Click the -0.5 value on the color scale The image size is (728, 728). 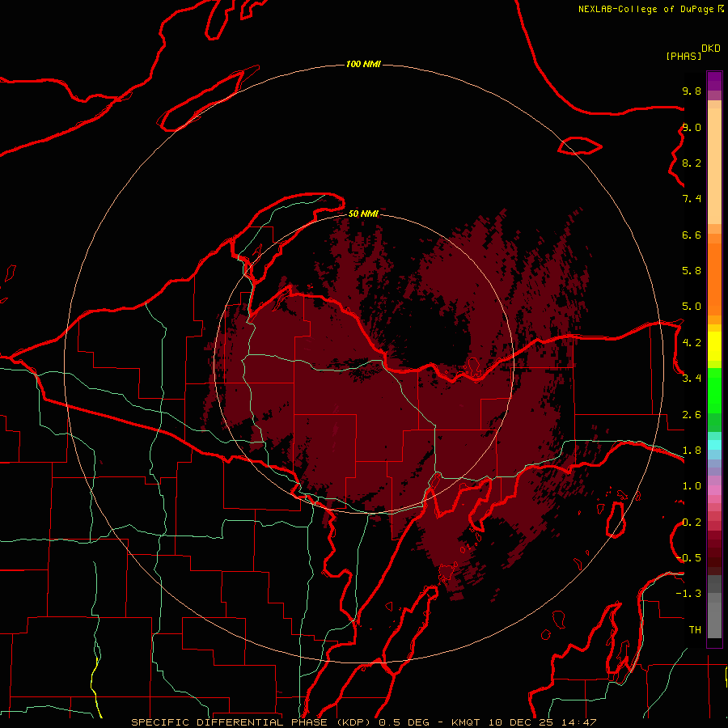click(x=689, y=558)
